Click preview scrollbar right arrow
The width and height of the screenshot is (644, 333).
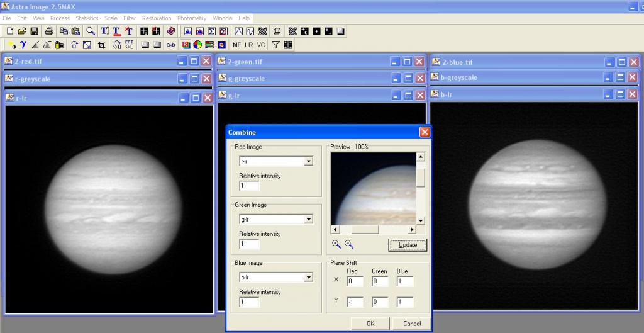[x=412, y=229]
